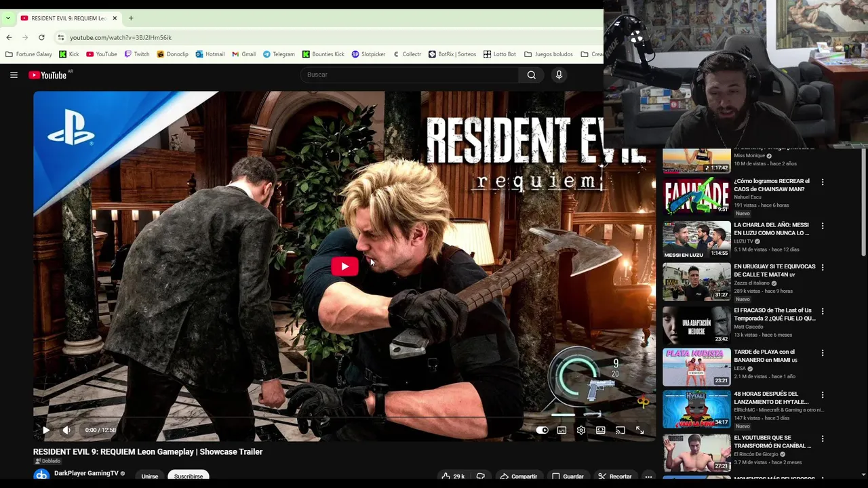Open the YouTube bookmark

coord(101,54)
